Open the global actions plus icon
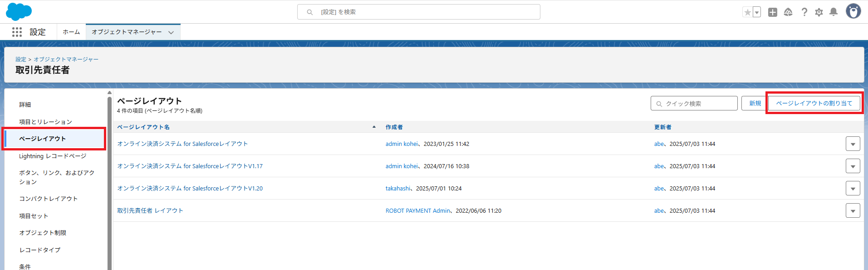This screenshot has height=270, width=868. click(772, 12)
